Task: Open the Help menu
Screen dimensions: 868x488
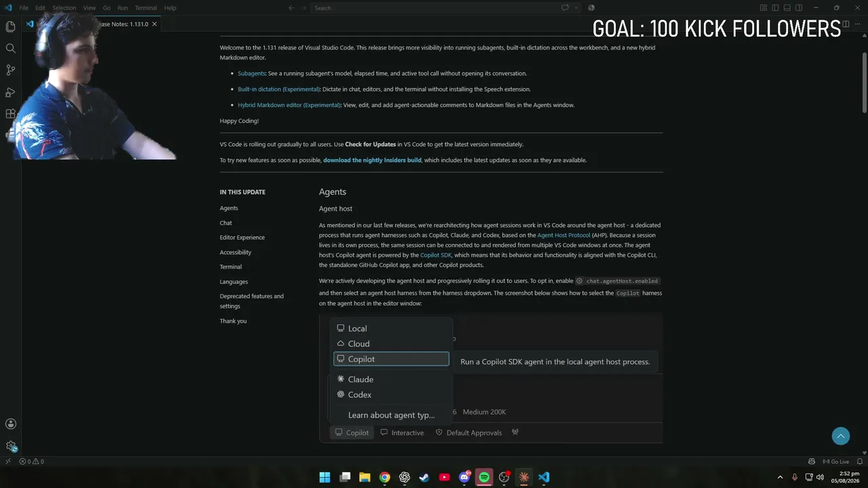Action: point(170,8)
